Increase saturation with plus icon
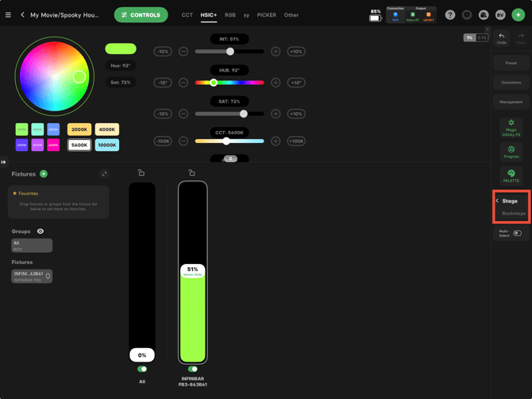The width and height of the screenshot is (532, 399). (x=276, y=114)
